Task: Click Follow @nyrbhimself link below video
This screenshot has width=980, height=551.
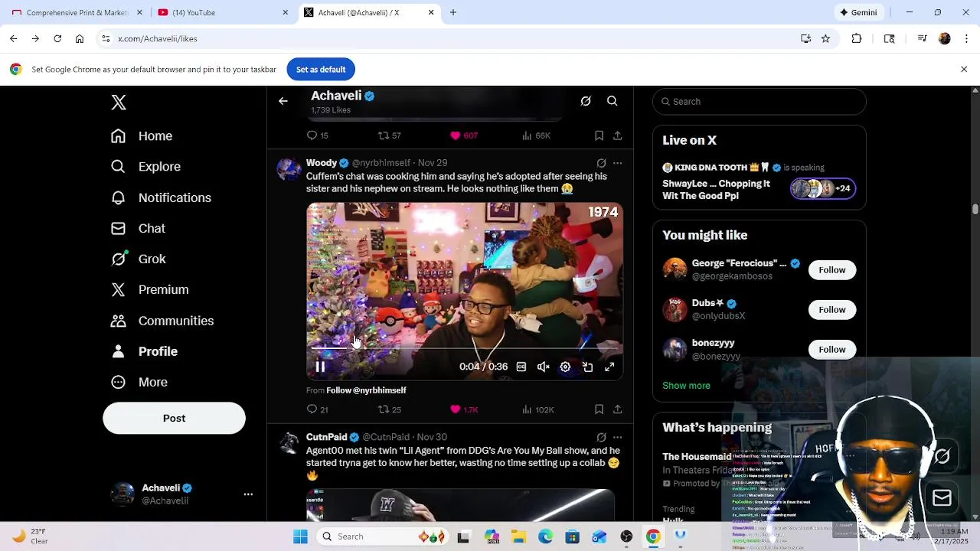Action: click(366, 390)
